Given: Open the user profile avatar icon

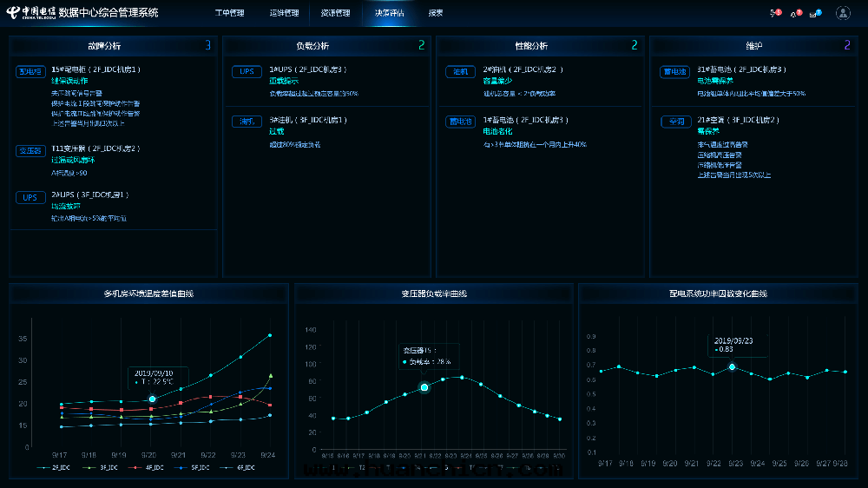Looking at the screenshot, I should pos(842,13).
